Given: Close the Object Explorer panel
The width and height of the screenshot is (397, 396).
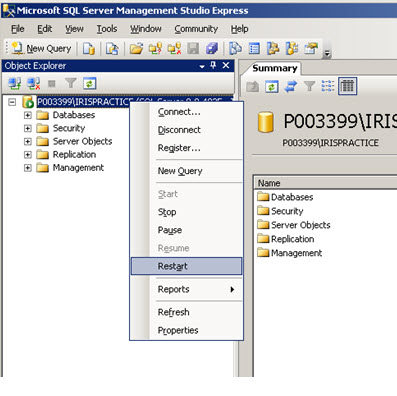Looking at the screenshot, I should pos(226,65).
